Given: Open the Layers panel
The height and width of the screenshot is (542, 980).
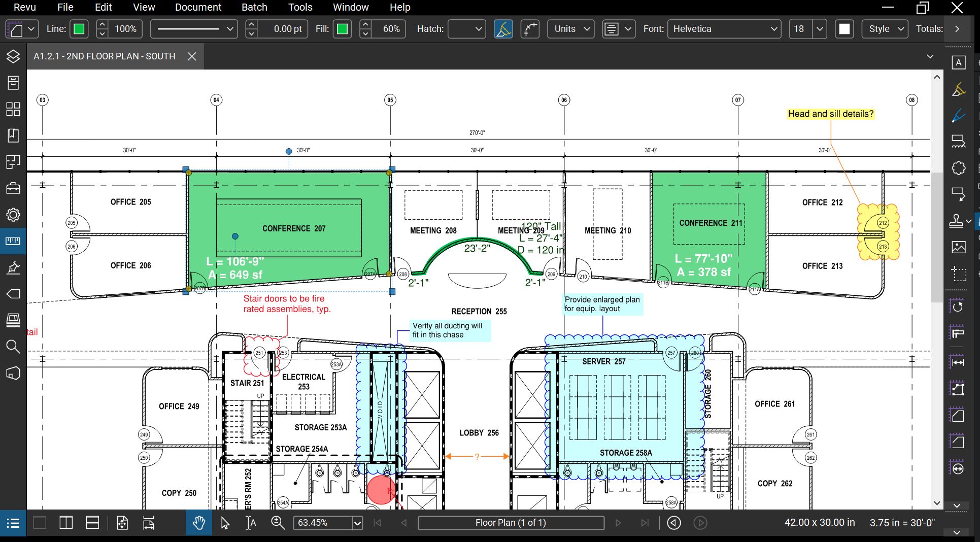Looking at the screenshot, I should [x=13, y=56].
